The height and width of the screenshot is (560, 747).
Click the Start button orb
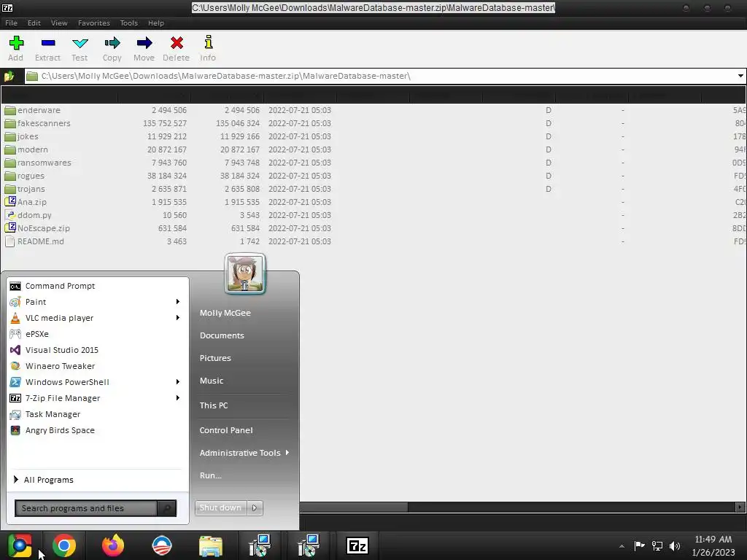(20, 545)
